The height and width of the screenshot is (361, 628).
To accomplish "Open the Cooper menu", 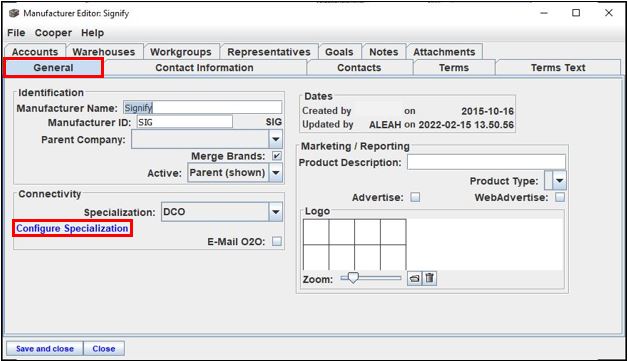I will [x=53, y=33].
